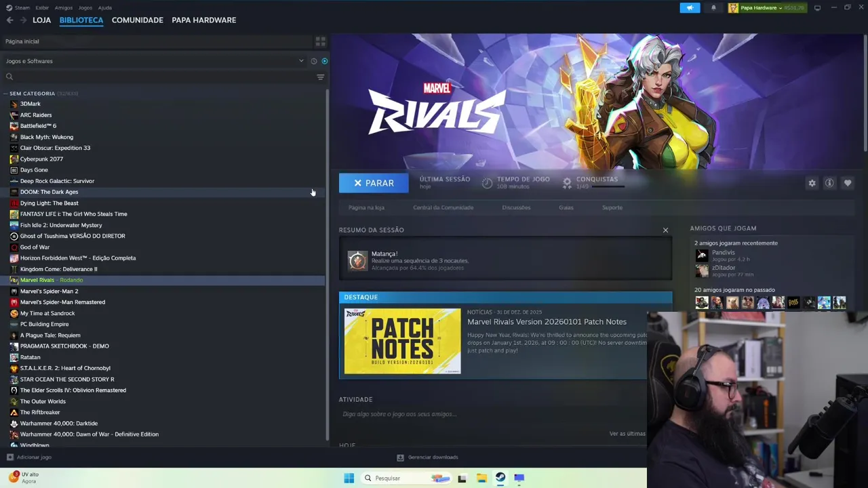Viewport: 868px width, 488px height.
Task: Show Marvel Rivals game info icon
Action: coord(829,183)
